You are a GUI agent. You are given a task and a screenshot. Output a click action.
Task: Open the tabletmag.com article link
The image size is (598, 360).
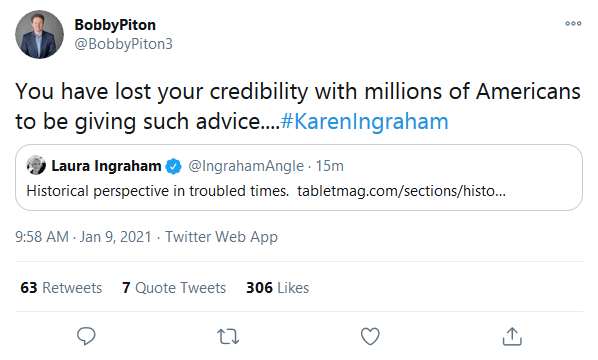(402, 191)
